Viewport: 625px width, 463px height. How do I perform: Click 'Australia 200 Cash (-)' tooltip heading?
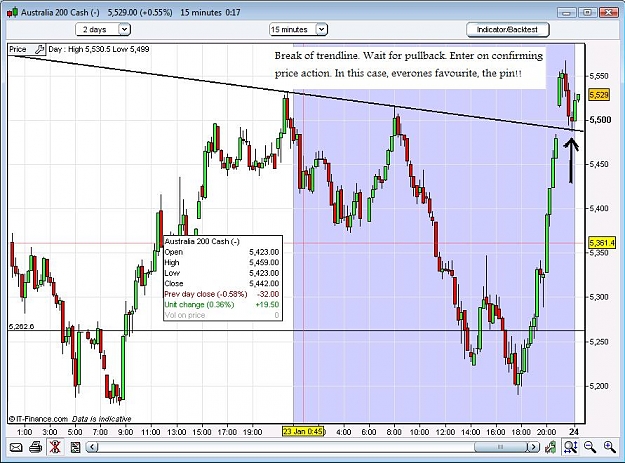(202, 241)
